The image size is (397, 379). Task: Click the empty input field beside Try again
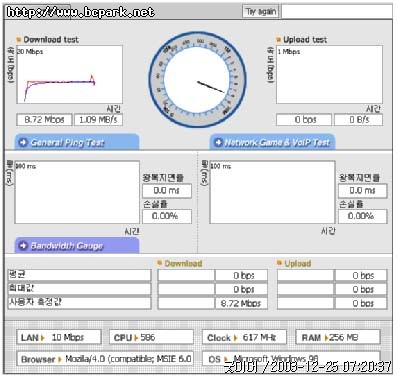[337, 12]
